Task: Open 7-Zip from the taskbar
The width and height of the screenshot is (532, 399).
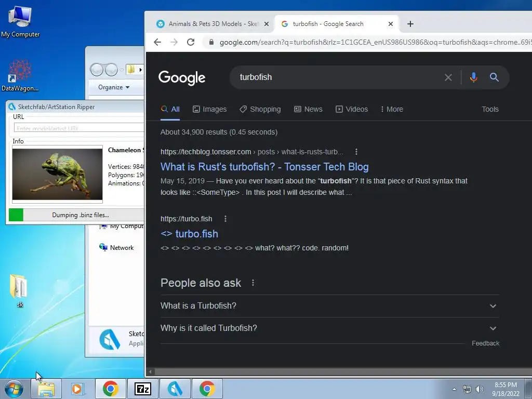Action: click(x=142, y=389)
